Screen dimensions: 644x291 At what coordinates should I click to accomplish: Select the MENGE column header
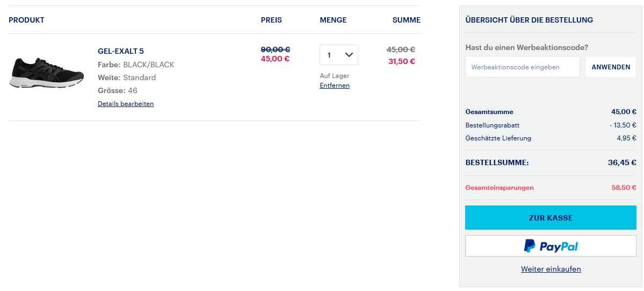[333, 20]
